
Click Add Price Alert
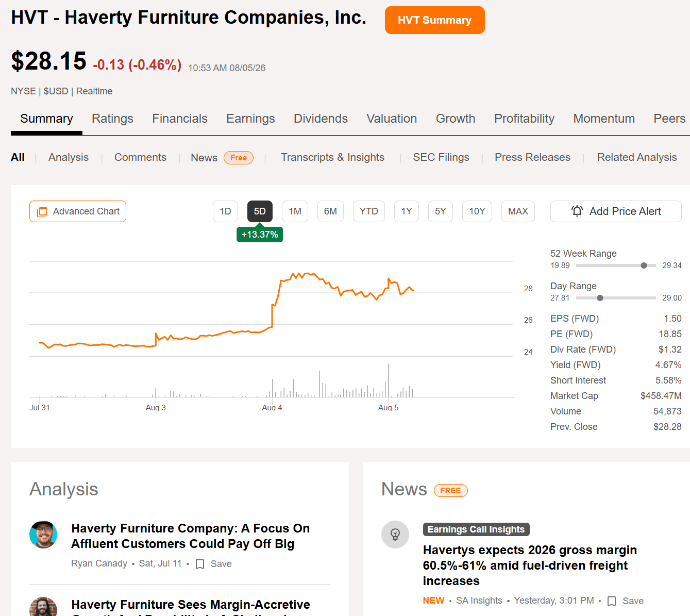pyautogui.click(x=616, y=211)
